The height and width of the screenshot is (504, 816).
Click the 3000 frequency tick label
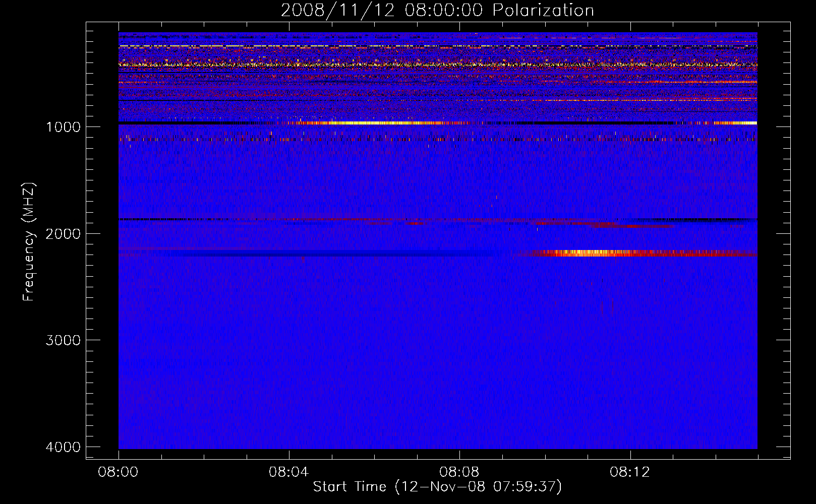click(63, 340)
